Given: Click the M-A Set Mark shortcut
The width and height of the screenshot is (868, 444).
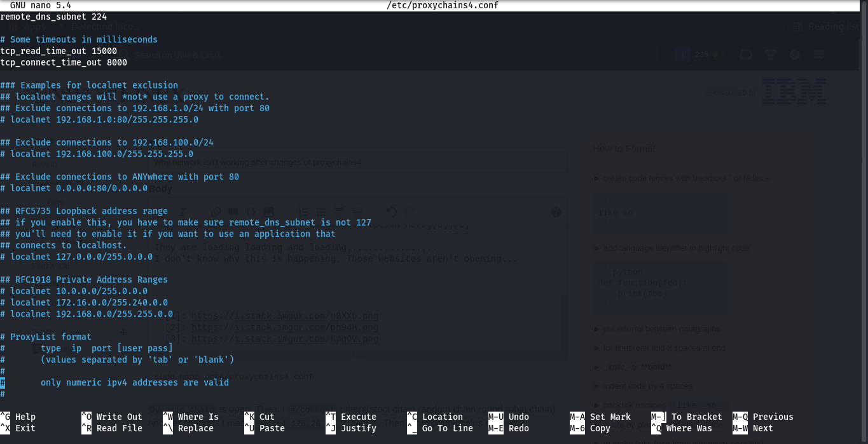Looking at the screenshot, I should (600, 417).
